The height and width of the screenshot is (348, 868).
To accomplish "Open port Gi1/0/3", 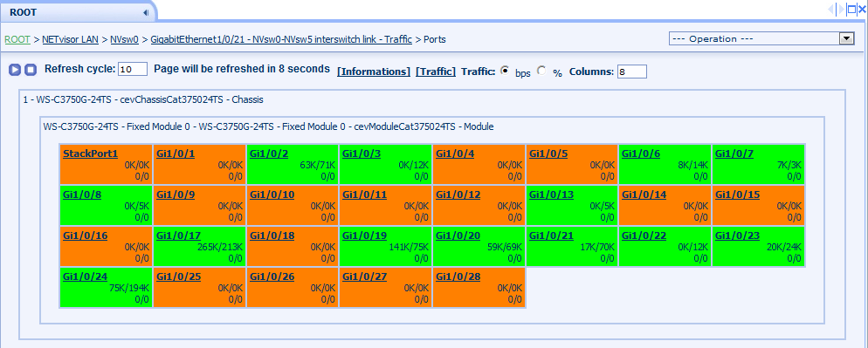I will [x=362, y=154].
